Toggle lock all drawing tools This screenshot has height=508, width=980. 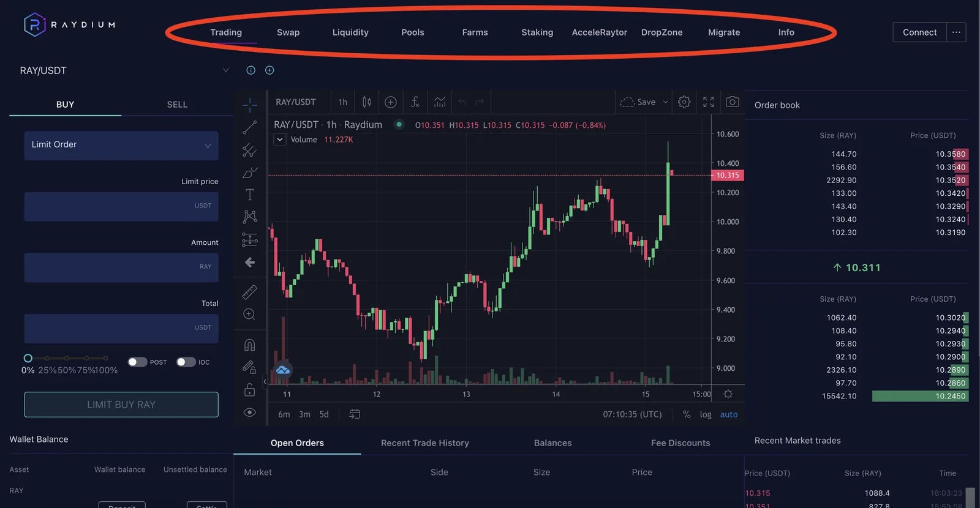[x=250, y=390]
